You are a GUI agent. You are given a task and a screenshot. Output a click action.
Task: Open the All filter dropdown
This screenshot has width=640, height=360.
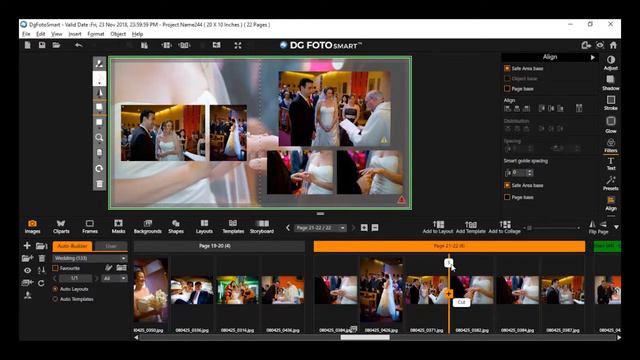pyautogui.click(x=114, y=278)
